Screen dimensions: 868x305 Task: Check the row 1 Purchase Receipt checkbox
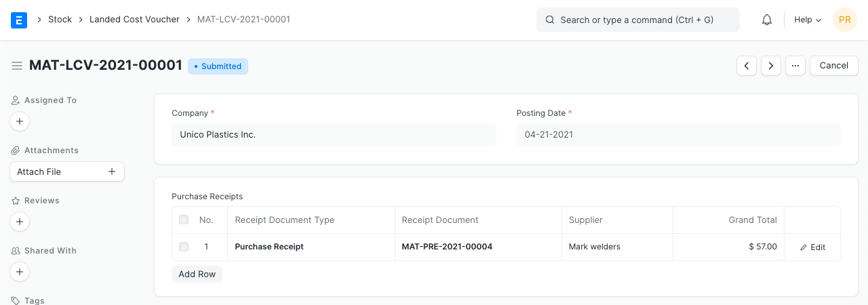pyautogui.click(x=184, y=247)
